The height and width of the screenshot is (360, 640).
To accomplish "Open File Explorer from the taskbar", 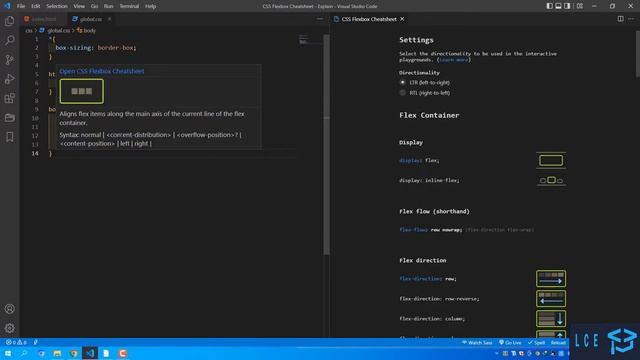I will click(57, 353).
